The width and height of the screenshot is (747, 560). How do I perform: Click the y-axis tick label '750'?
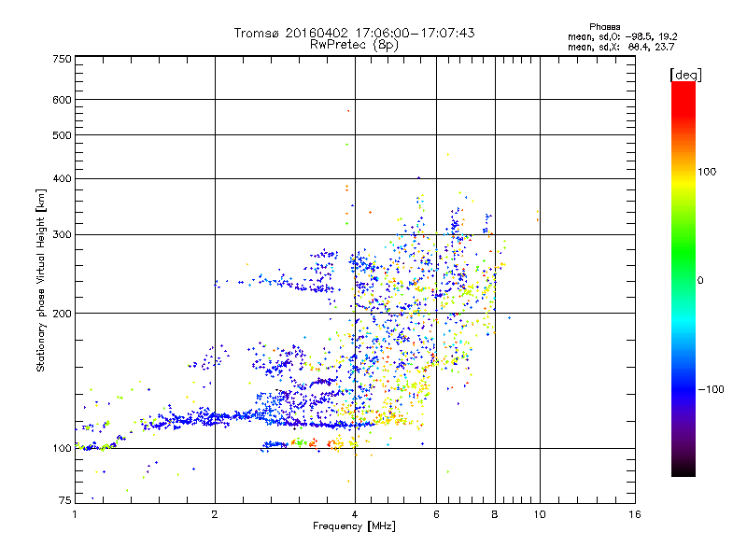[x=62, y=59]
